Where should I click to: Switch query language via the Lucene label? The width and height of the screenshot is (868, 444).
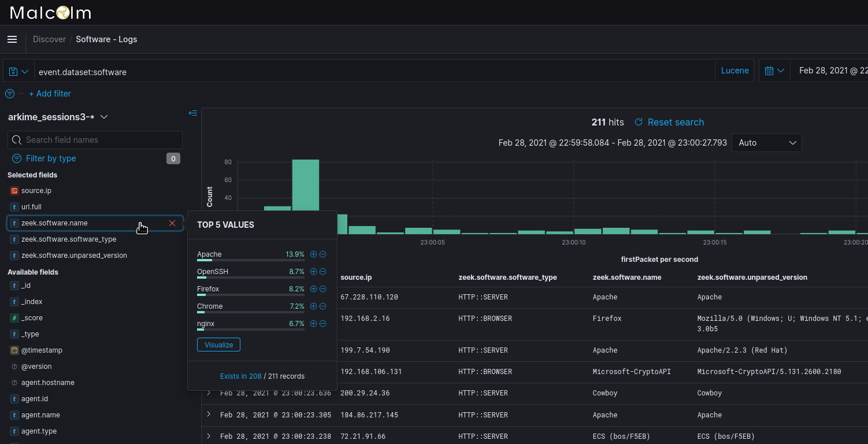[x=735, y=70]
